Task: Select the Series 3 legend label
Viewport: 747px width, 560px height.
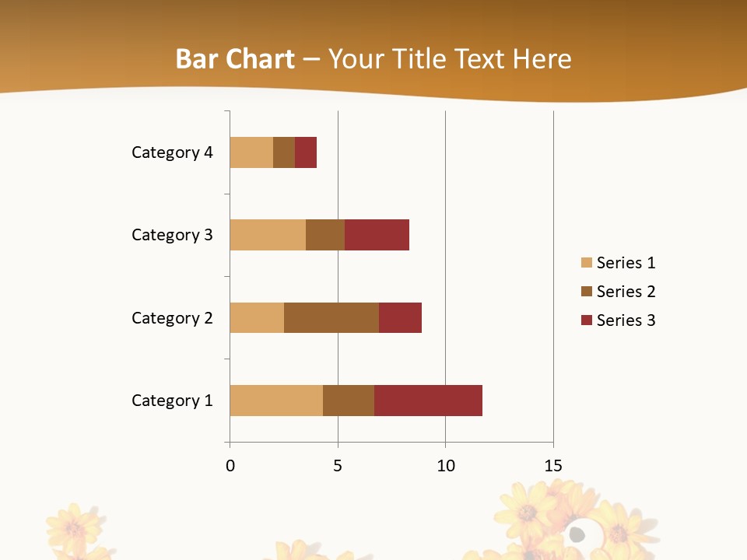Action: coord(626,320)
